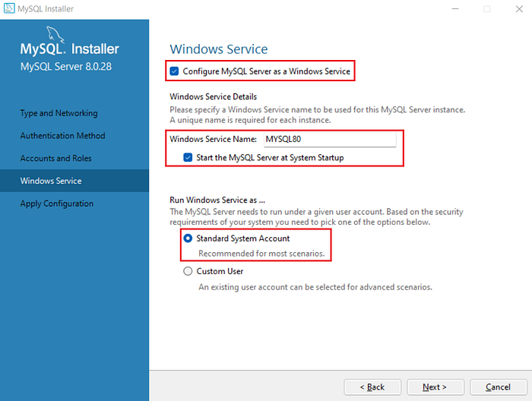The image size is (532, 401).
Task: Open the Type and Networking step
Action: coord(59,113)
